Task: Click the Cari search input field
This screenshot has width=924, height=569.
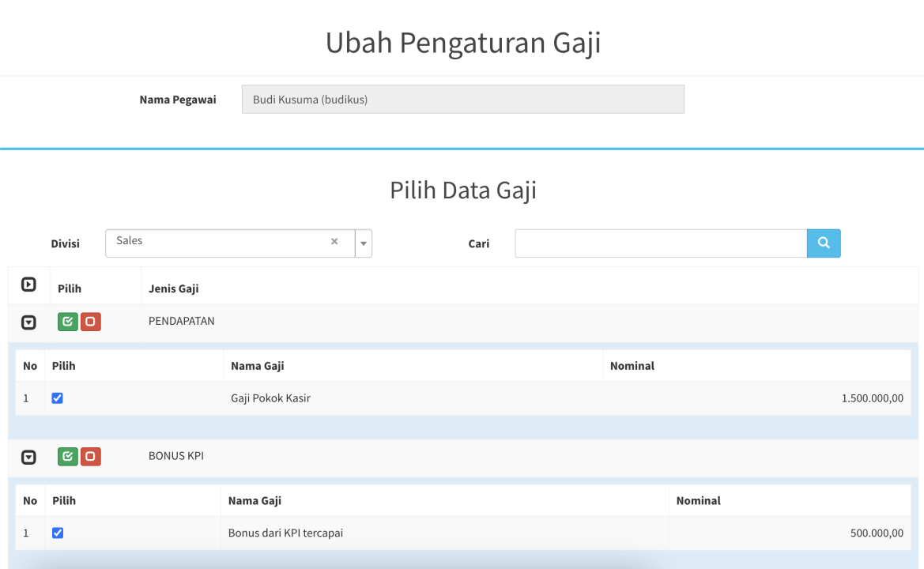Action: 660,243
